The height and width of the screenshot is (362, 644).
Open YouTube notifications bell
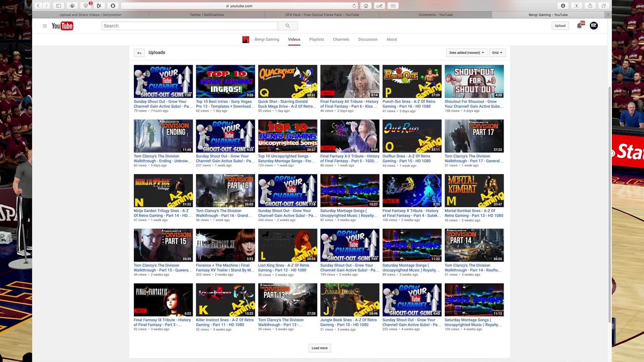(x=579, y=26)
